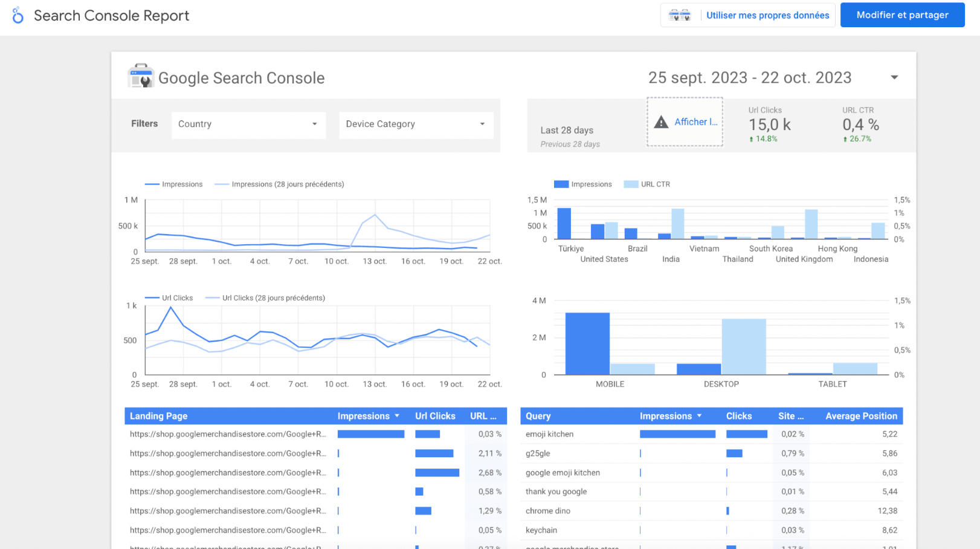This screenshot has width=980, height=549.
Task: Click the chrome dino query
Action: tap(548, 511)
